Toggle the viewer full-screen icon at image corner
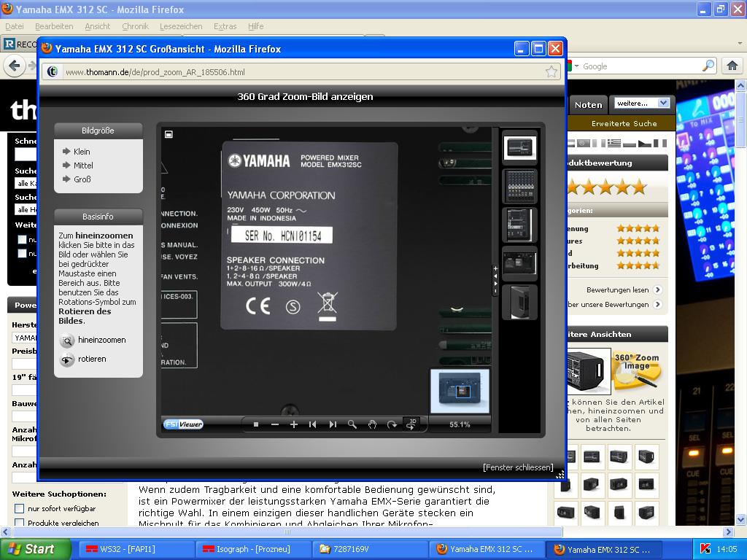This screenshot has width=747, height=560. [x=169, y=134]
